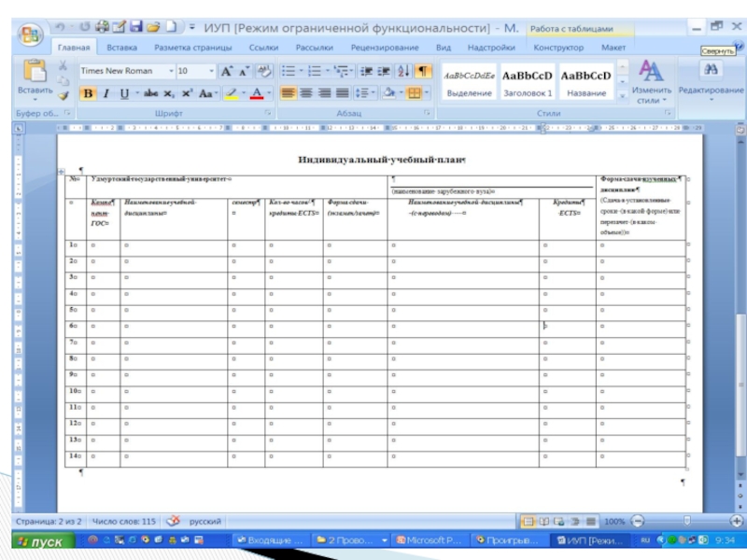Click the text highlight color icon

coord(231,93)
